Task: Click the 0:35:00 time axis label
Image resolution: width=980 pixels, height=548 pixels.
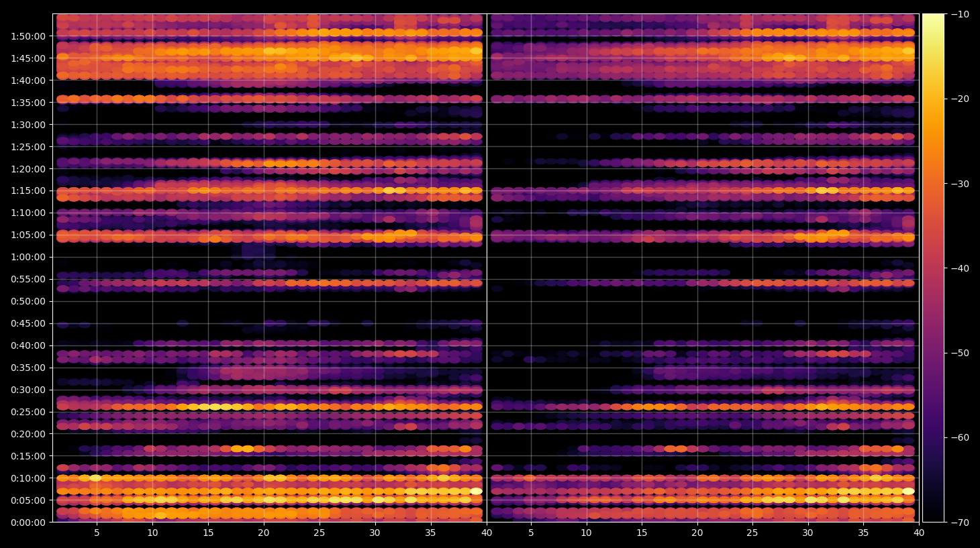Action: (x=28, y=368)
